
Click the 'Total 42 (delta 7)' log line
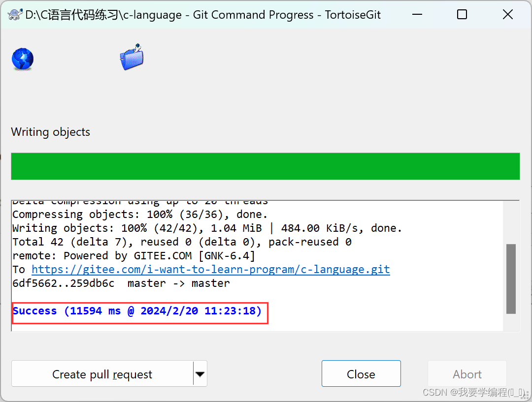tap(182, 242)
